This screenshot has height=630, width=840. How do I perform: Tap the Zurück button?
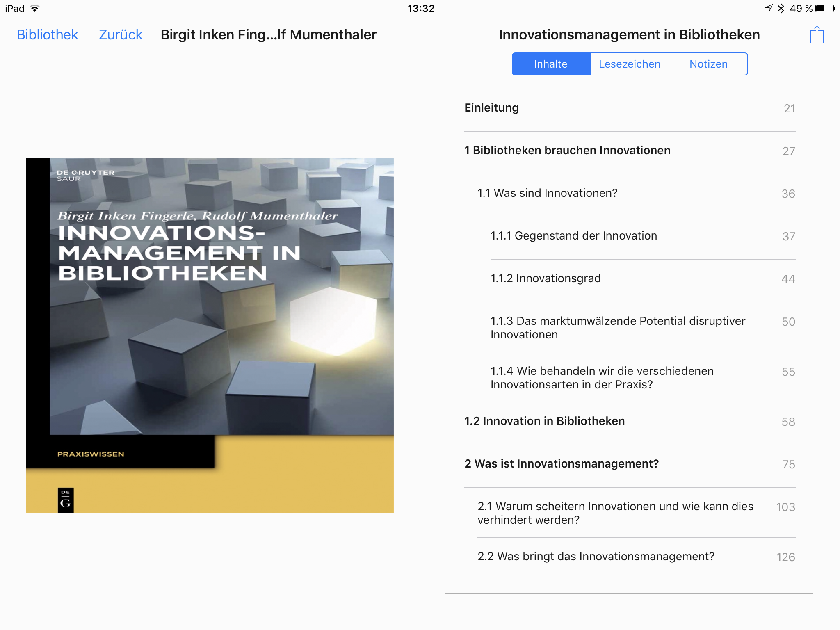click(121, 35)
